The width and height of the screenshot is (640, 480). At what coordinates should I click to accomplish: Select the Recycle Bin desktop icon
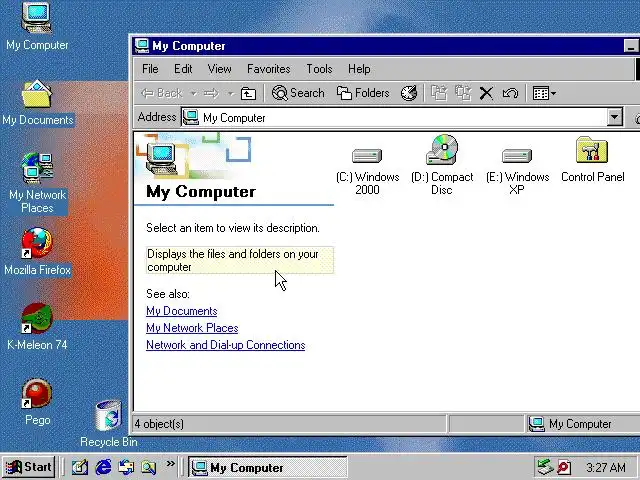(109, 423)
